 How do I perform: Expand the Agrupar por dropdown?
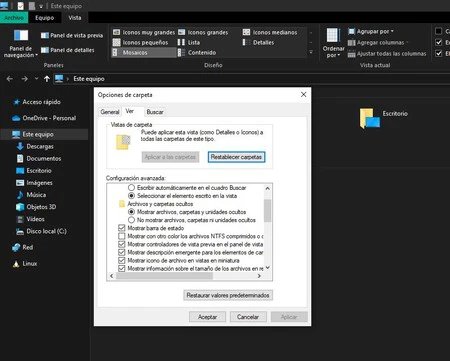pos(371,31)
